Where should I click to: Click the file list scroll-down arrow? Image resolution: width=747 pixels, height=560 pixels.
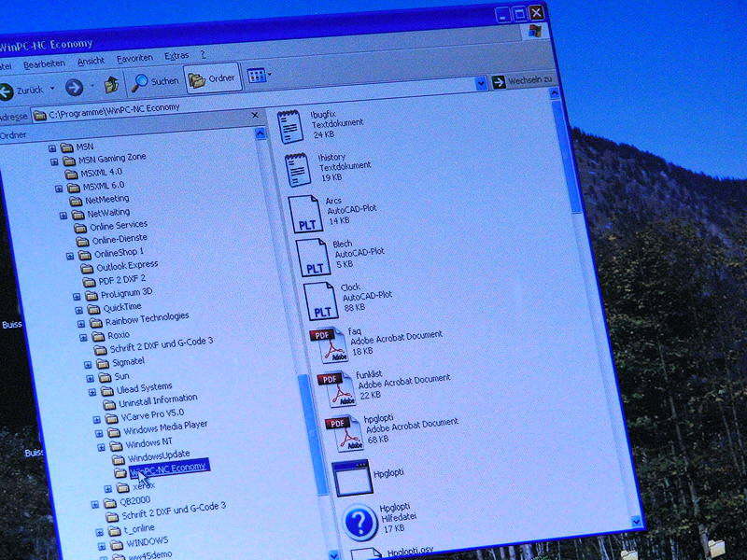[x=637, y=521]
